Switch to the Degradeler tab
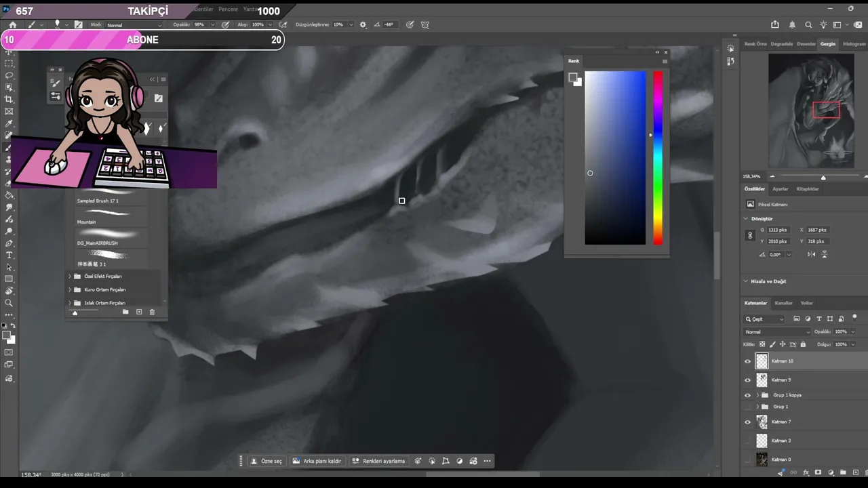The height and width of the screenshot is (488, 868). pyautogui.click(x=782, y=44)
